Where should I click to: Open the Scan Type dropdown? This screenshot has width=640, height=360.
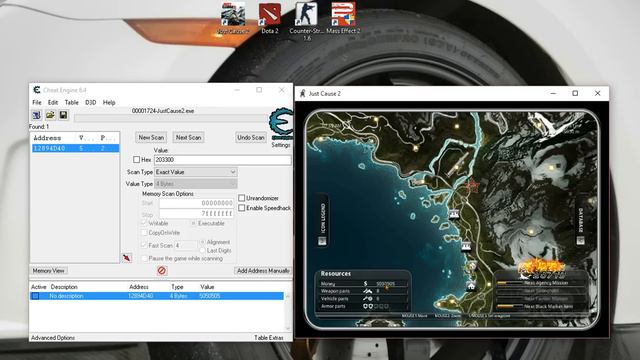click(196, 172)
